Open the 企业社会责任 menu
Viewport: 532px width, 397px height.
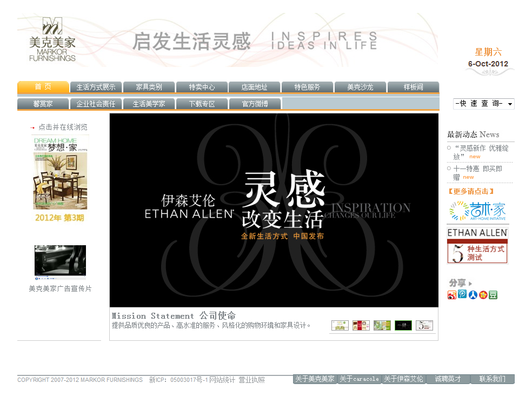click(96, 104)
